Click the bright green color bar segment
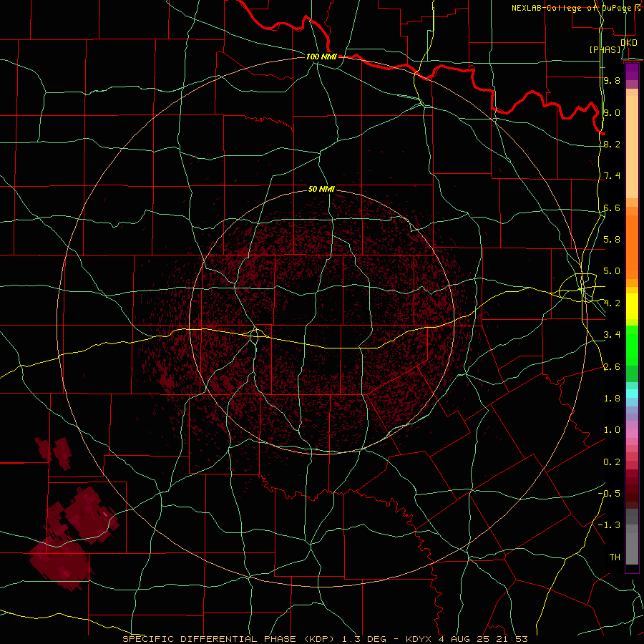The width and height of the screenshot is (644, 644). tap(632, 346)
